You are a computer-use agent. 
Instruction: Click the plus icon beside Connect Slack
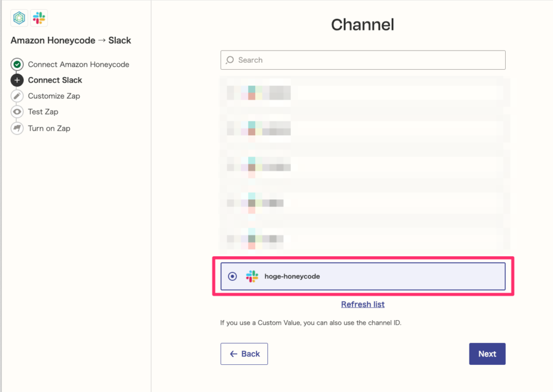(x=17, y=80)
